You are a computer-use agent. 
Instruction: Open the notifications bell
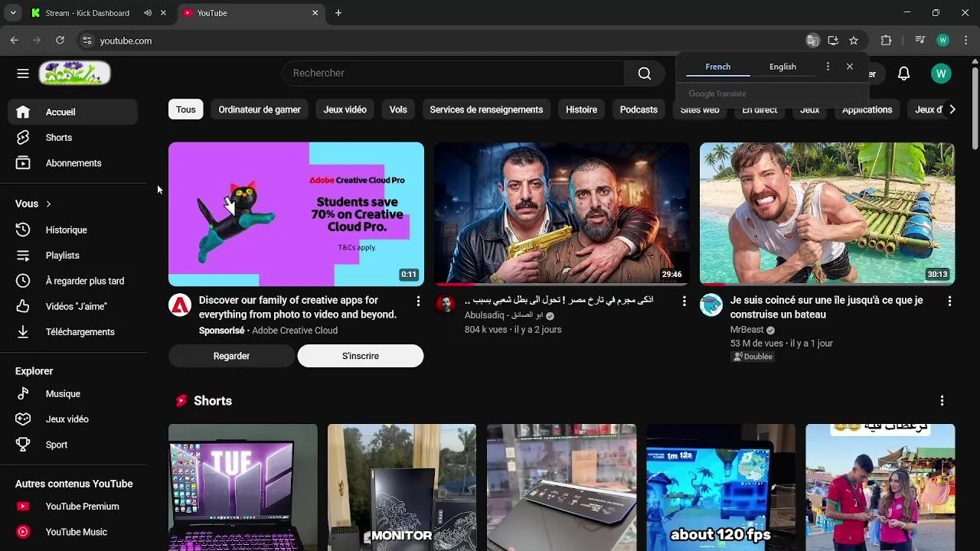coord(903,73)
